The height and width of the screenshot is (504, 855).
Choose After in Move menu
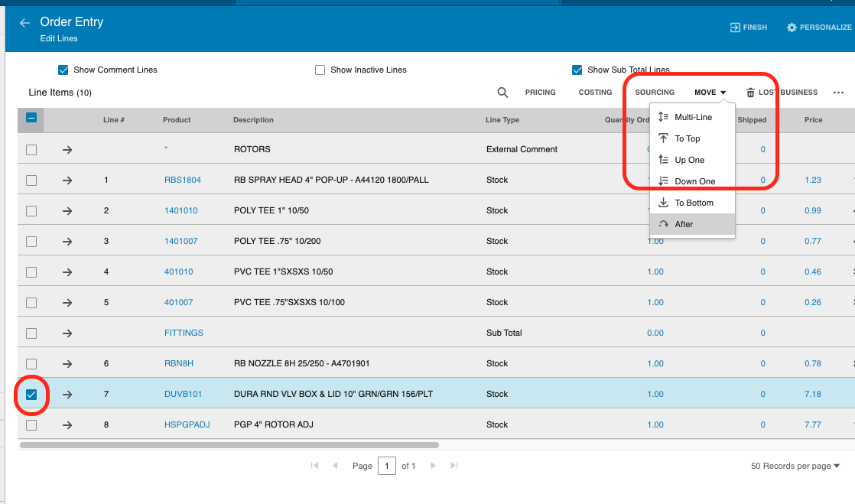(693, 224)
